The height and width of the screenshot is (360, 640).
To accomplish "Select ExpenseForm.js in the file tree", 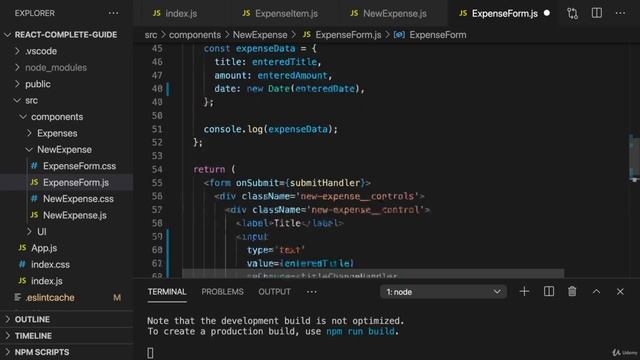I will pyautogui.click(x=76, y=182).
